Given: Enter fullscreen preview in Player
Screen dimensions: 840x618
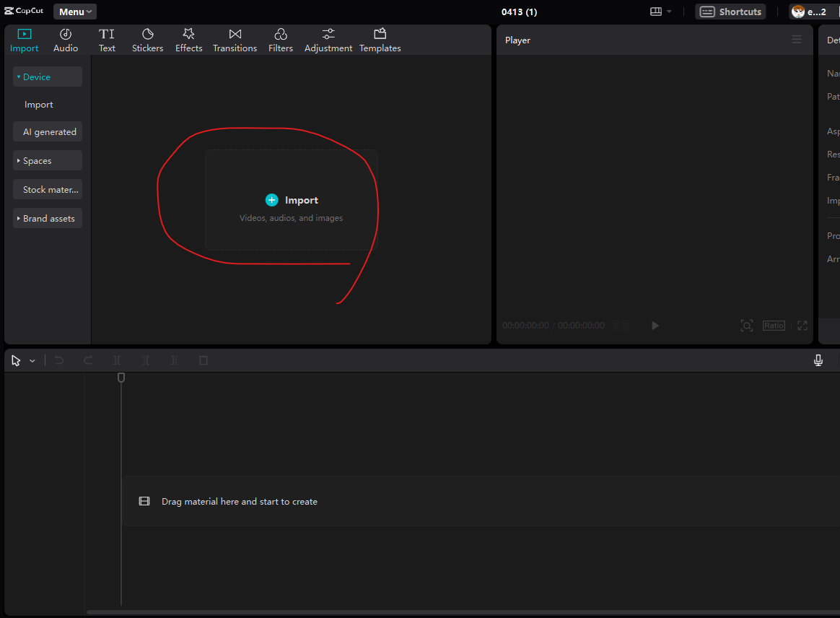Looking at the screenshot, I should point(802,326).
